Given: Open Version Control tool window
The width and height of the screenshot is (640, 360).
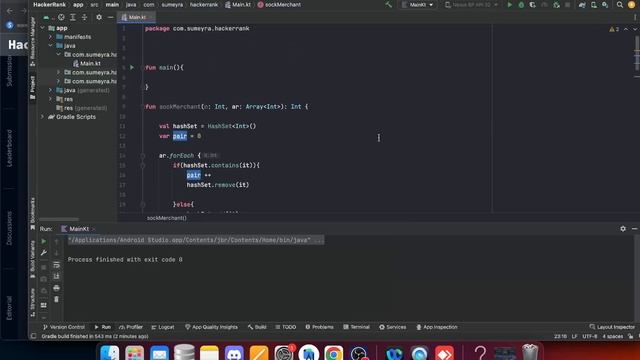Looking at the screenshot, I should pos(64,327).
